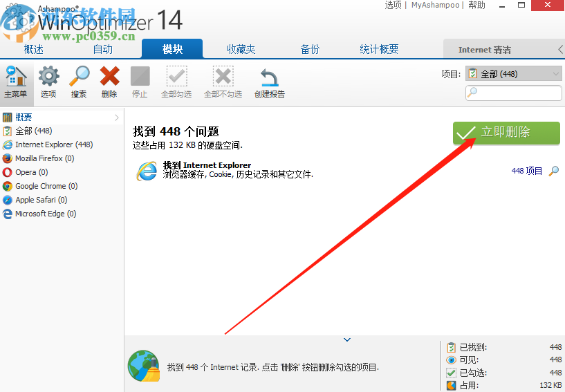Switch to the 备份 tab

(x=310, y=49)
